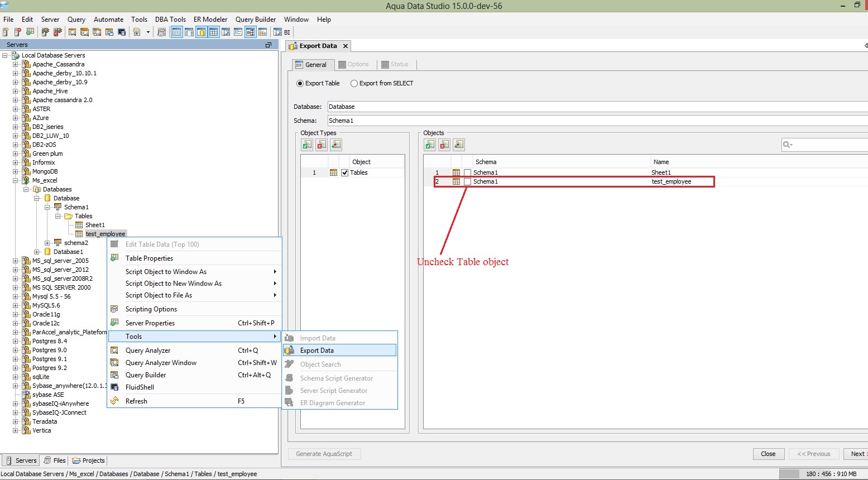Click the Server Properties icon in the context menu
Image resolution: width=868 pixels, height=480 pixels.
[x=114, y=323]
